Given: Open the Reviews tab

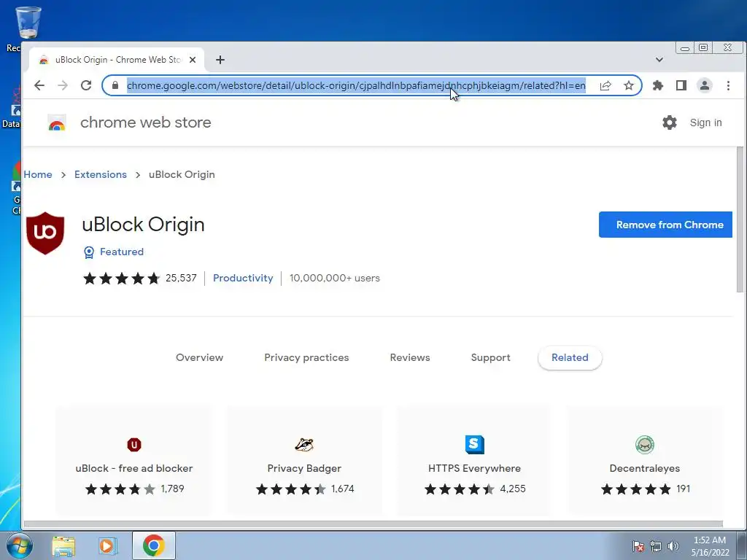Looking at the screenshot, I should (x=410, y=357).
